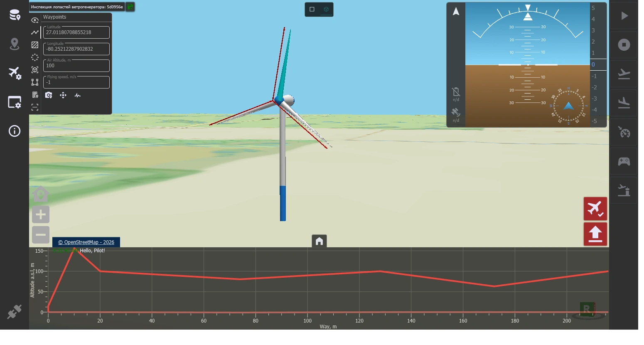The width and height of the screenshot is (644, 345).
Task: Open the pulse action icon
Action: coord(78,95)
